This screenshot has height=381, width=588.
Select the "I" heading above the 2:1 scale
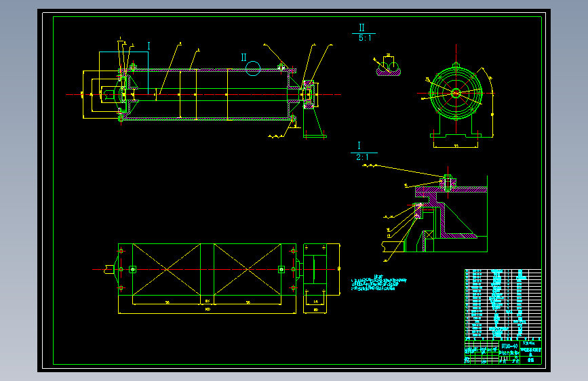pyautogui.click(x=359, y=146)
